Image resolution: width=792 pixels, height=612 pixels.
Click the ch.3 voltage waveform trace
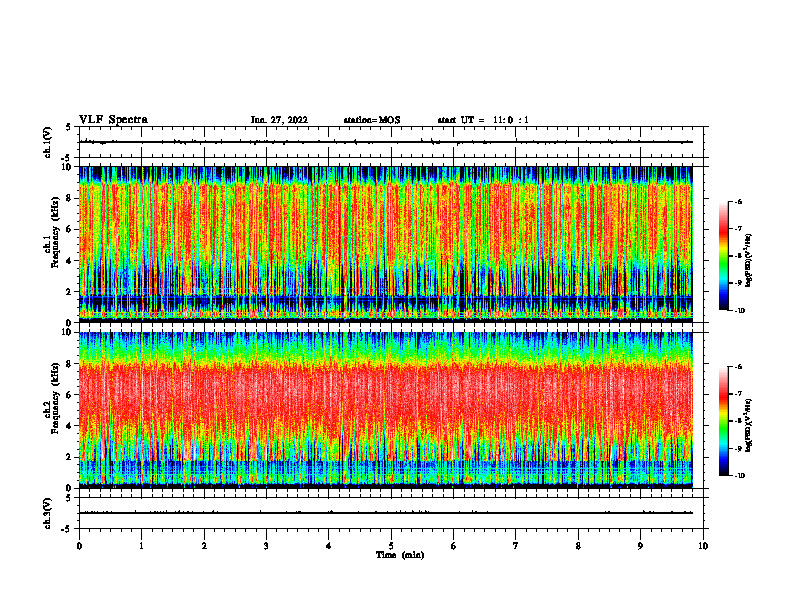point(386,513)
